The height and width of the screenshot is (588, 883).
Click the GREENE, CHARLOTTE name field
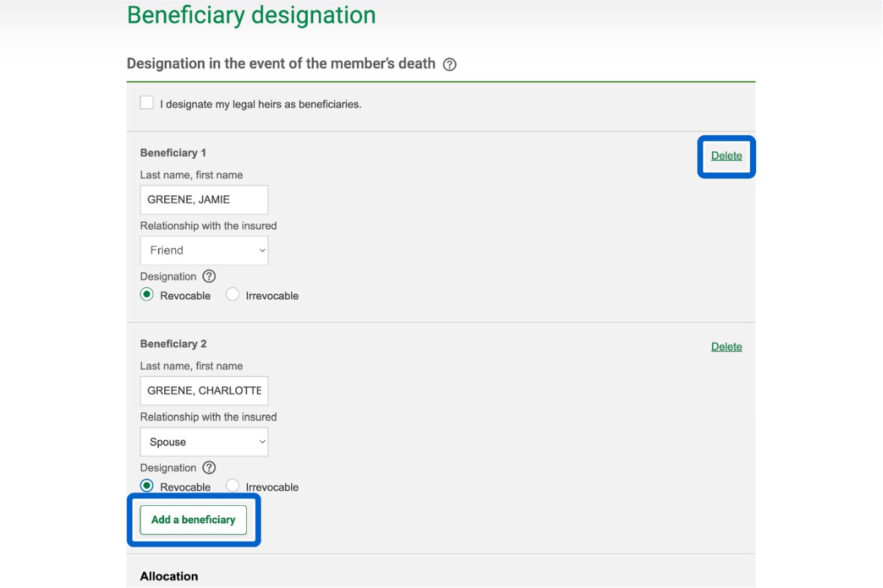tap(204, 391)
